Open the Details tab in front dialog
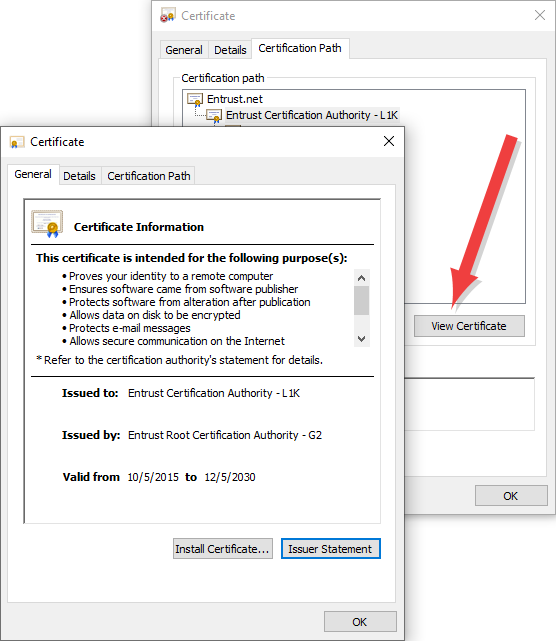 [79, 176]
